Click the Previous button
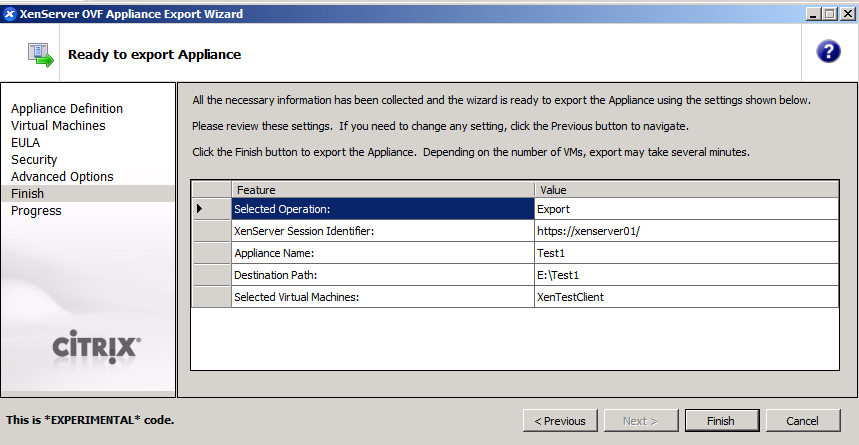This screenshot has height=445, width=859. point(560,421)
